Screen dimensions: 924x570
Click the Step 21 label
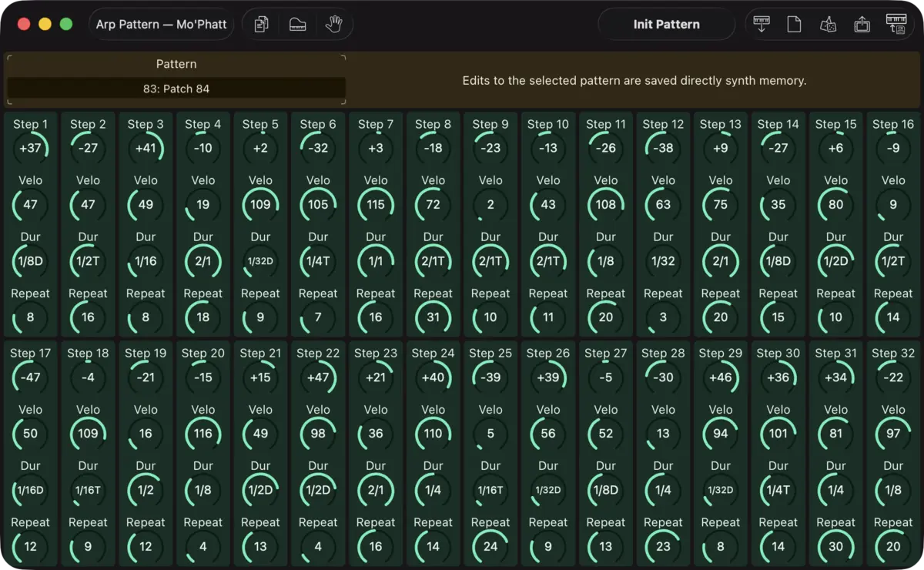click(260, 354)
